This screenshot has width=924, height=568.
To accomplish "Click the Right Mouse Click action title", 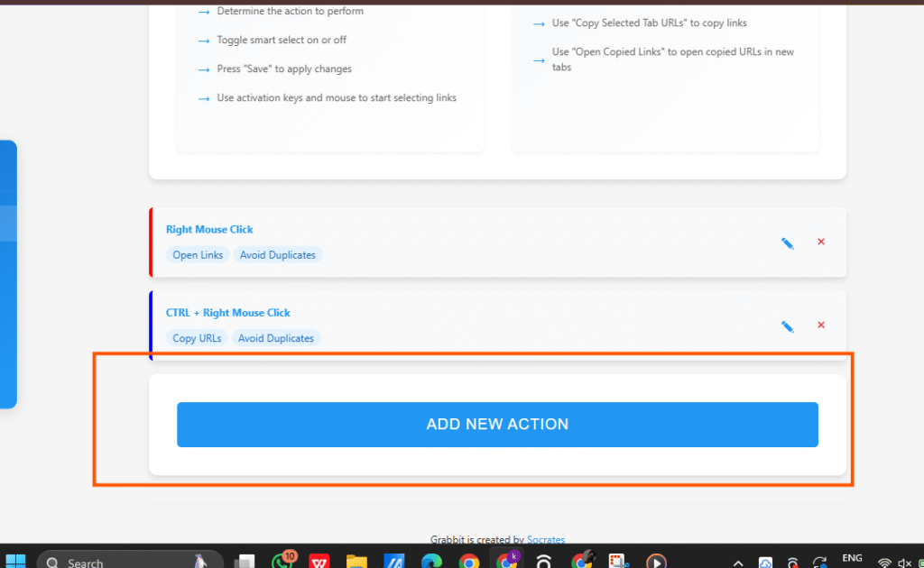I will tap(209, 230).
